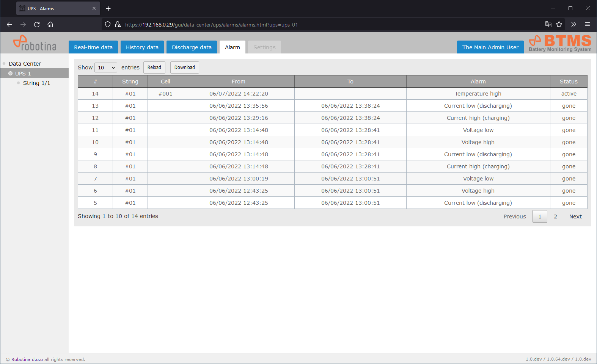
Task: Bookmark this page with star icon
Action: tap(559, 25)
